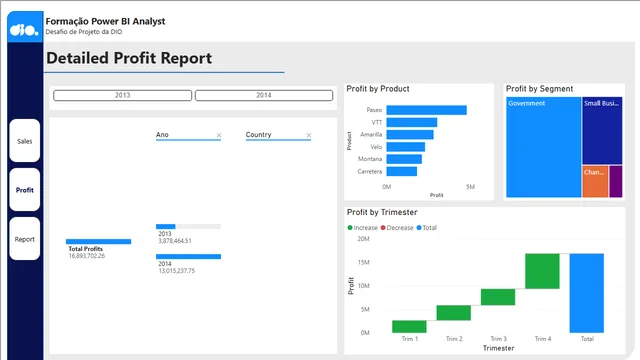Select the small purple treemap tile
The height and width of the screenshot is (360, 640).
pyautogui.click(x=616, y=182)
